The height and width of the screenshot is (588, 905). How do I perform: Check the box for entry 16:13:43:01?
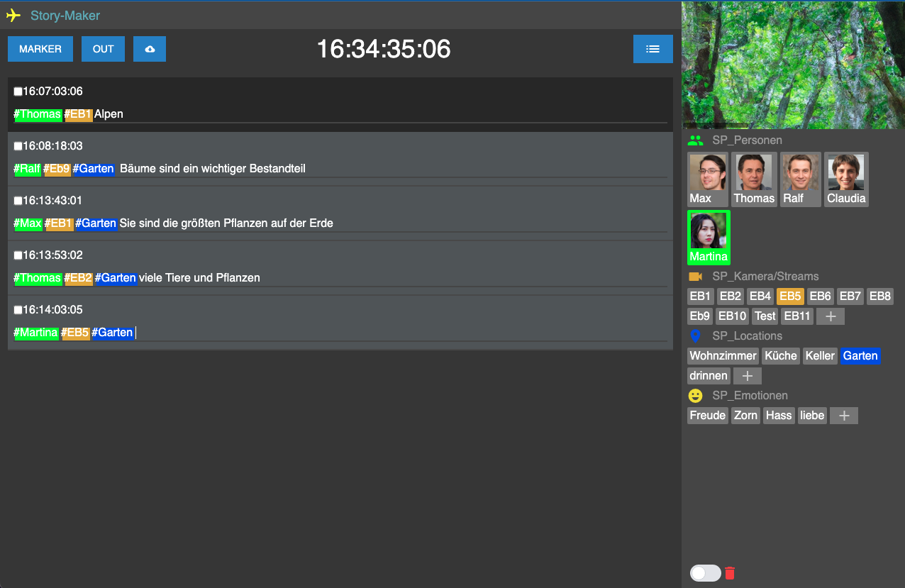pyautogui.click(x=18, y=201)
